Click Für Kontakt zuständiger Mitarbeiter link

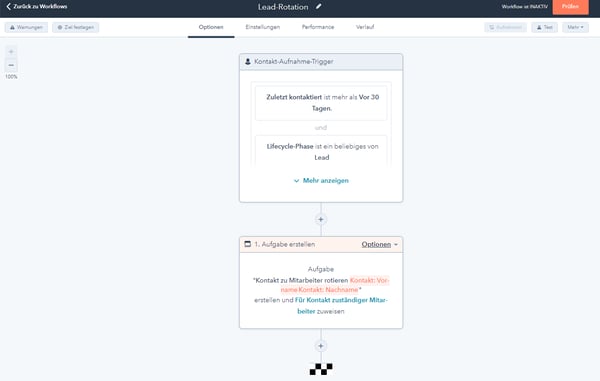[341, 306]
